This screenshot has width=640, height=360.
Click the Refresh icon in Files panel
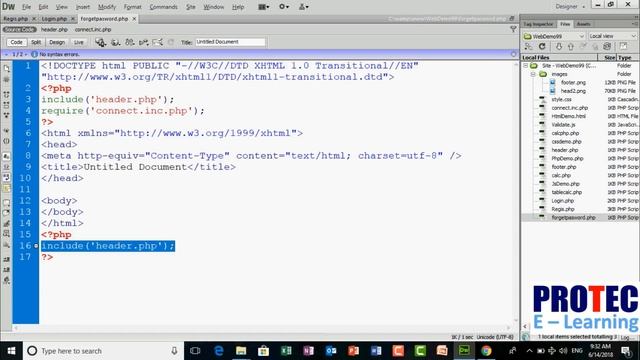click(x=542, y=47)
